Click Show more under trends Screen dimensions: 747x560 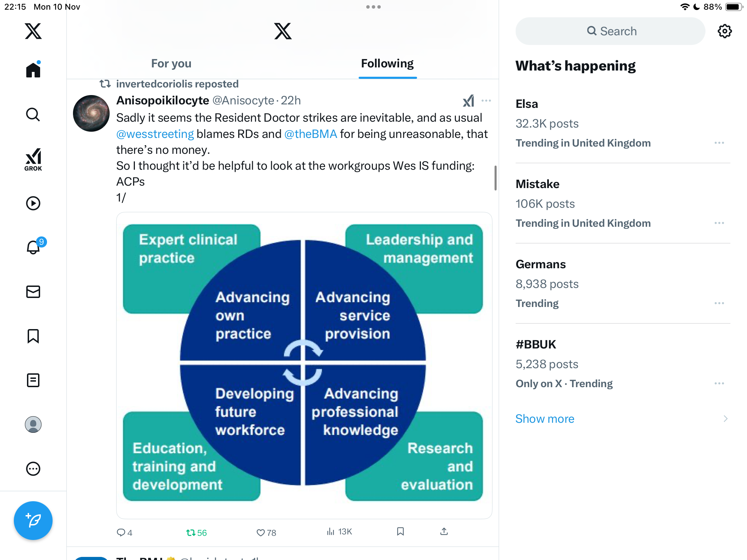click(545, 419)
